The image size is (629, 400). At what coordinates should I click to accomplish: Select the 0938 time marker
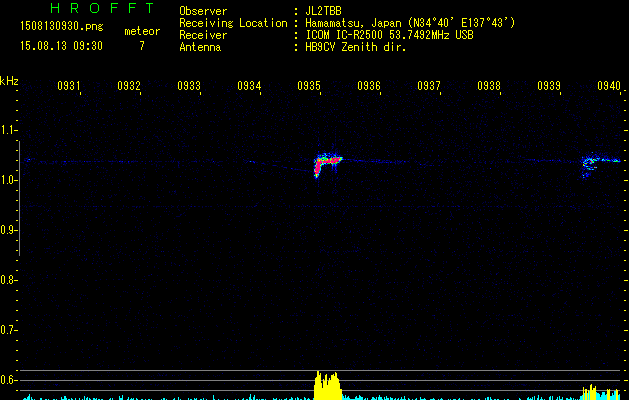point(489,86)
